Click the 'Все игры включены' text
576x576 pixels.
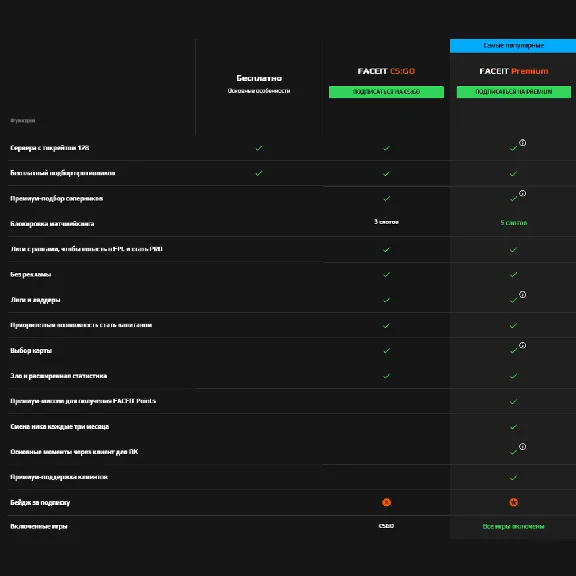pos(513,526)
